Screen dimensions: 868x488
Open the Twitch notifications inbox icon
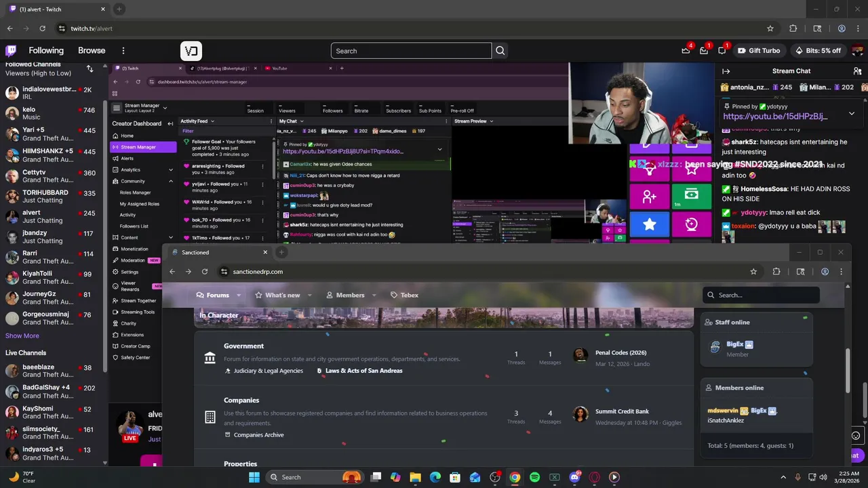click(704, 51)
